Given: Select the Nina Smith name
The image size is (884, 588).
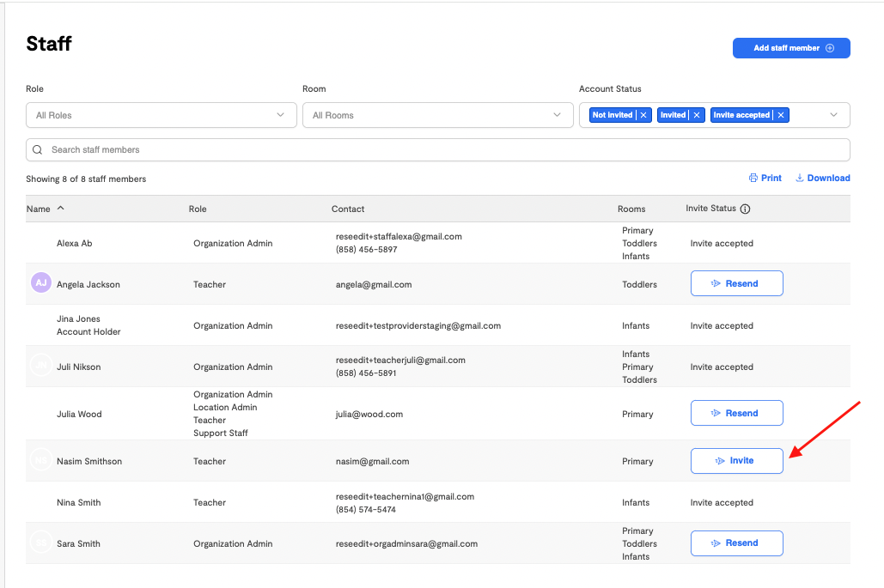Looking at the screenshot, I should [79, 502].
